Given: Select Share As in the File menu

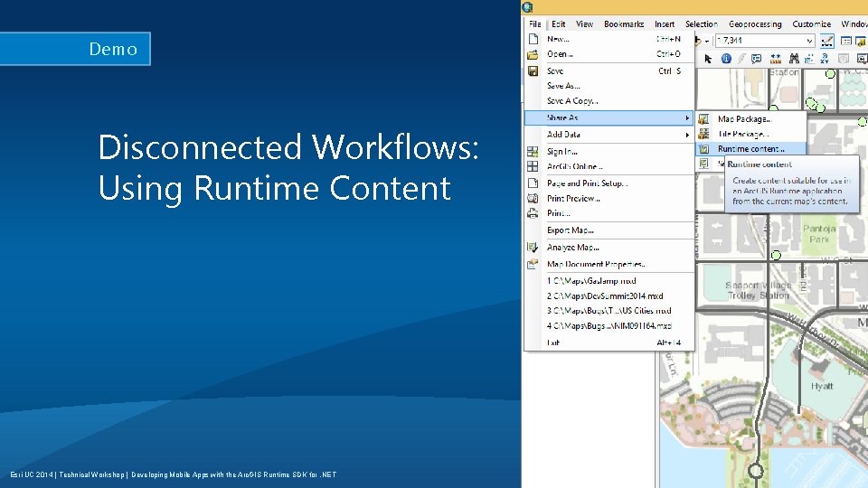Looking at the screenshot, I should coord(609,117).
